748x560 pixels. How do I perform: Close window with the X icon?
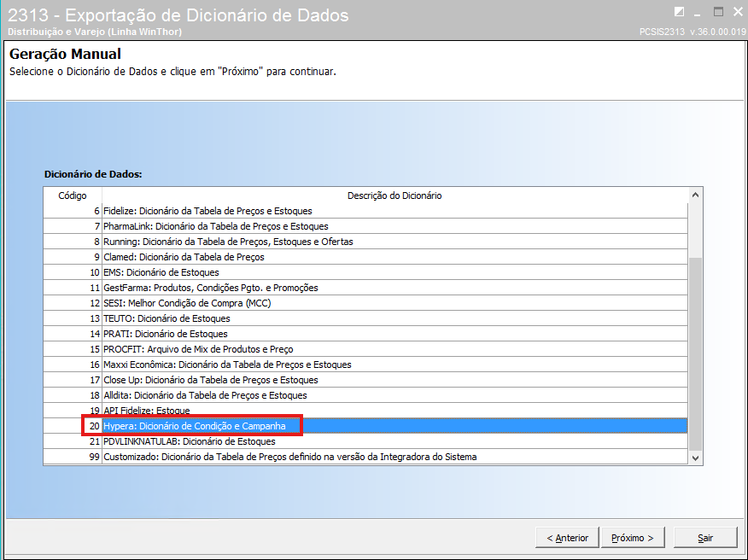click(738, 12)
